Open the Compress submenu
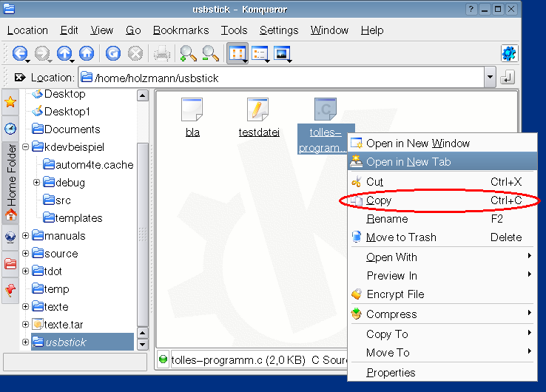This screenshot has height=392, width=546. click(x=442, y=314)
